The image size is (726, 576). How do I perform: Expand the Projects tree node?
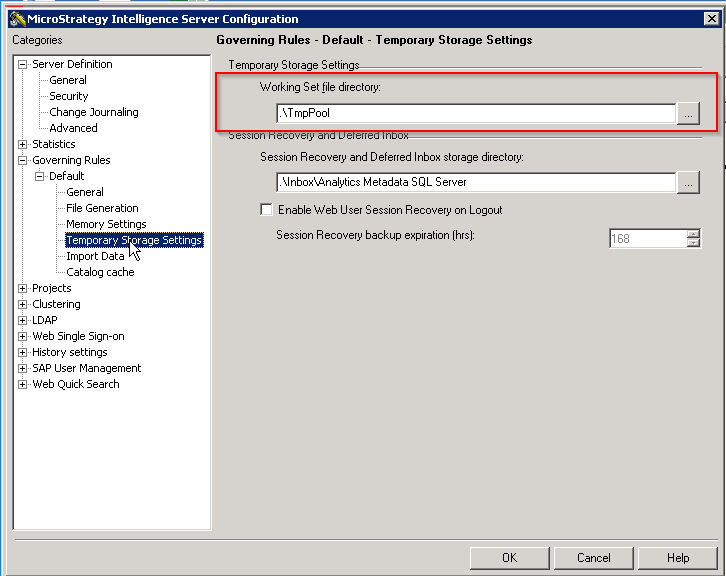[23, 288]
